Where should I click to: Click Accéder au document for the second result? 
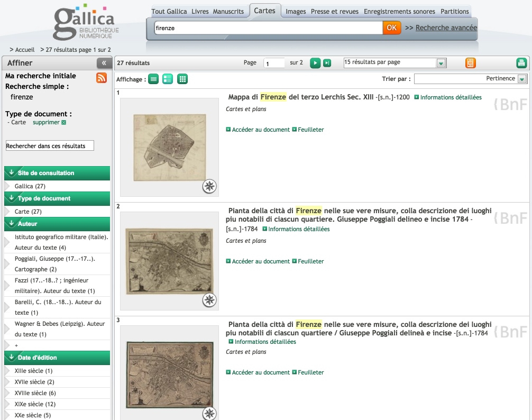[258, 261]
